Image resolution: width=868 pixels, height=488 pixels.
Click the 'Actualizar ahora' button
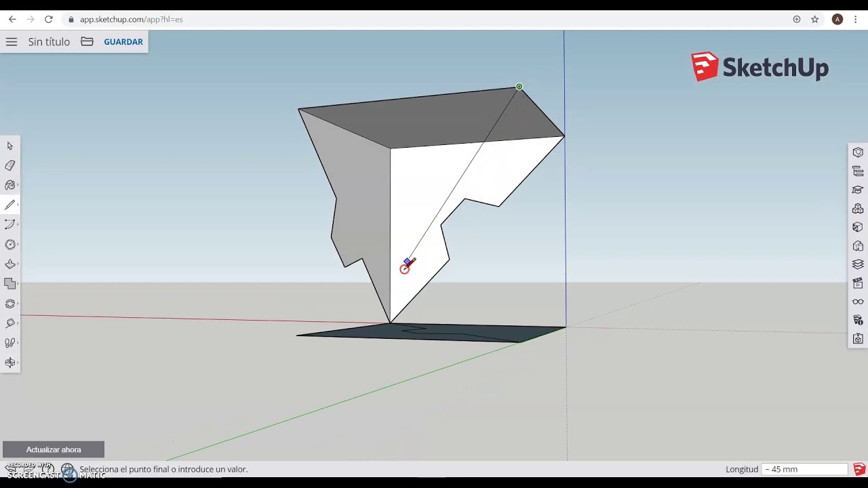54,449
